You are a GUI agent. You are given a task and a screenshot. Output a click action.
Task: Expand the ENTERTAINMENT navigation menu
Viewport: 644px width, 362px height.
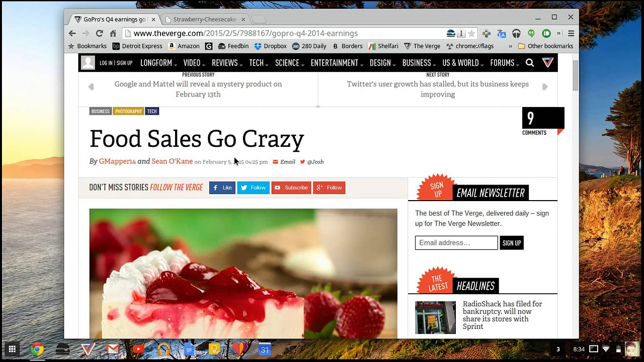click(337, 63)
